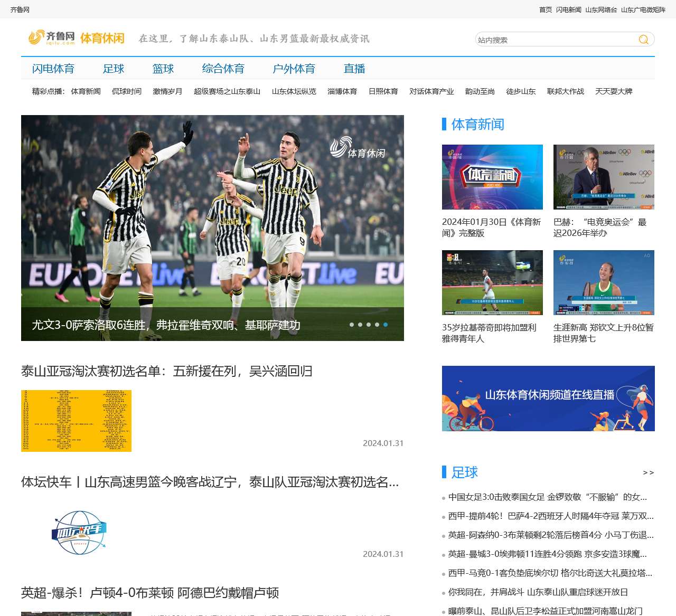Open 山东体坛纵览 program link
The width and height of the screenshot is (676, 616).
point(294,91)
